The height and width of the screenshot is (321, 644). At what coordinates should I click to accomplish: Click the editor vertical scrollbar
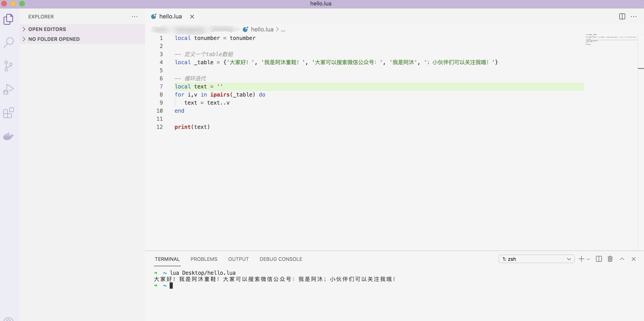[x=641, y=142]
